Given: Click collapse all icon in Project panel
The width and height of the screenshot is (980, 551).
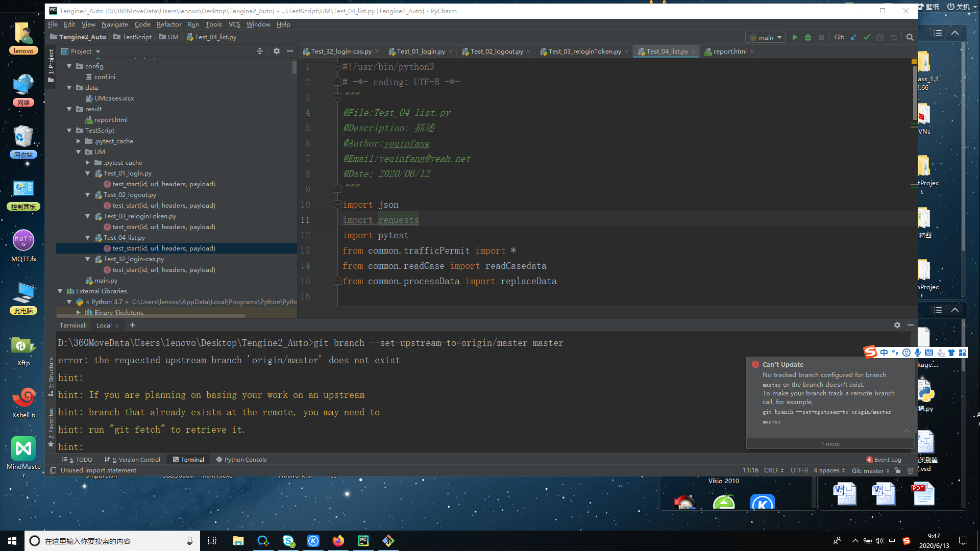Looking at the screenshot, I should pyautogui.click(x=260, y=51).
